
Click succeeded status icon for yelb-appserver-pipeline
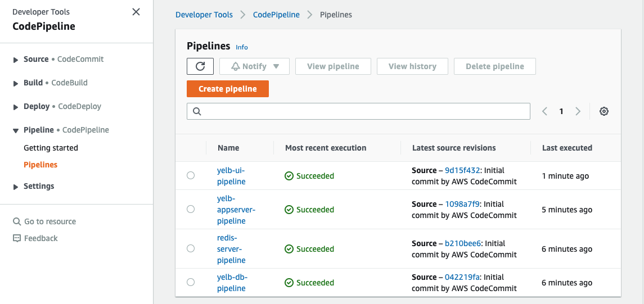(289, 210)
